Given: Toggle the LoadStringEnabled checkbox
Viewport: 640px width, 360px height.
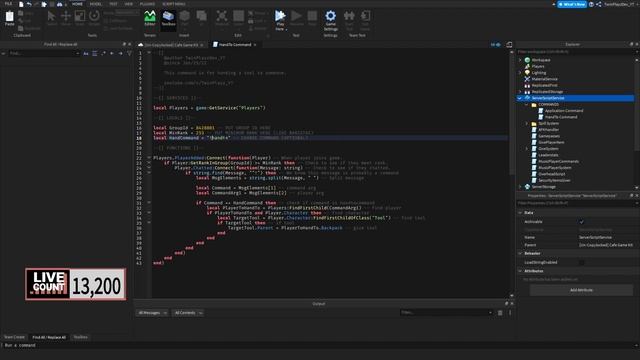Looking at the screenshot, I should coord(582,262).
